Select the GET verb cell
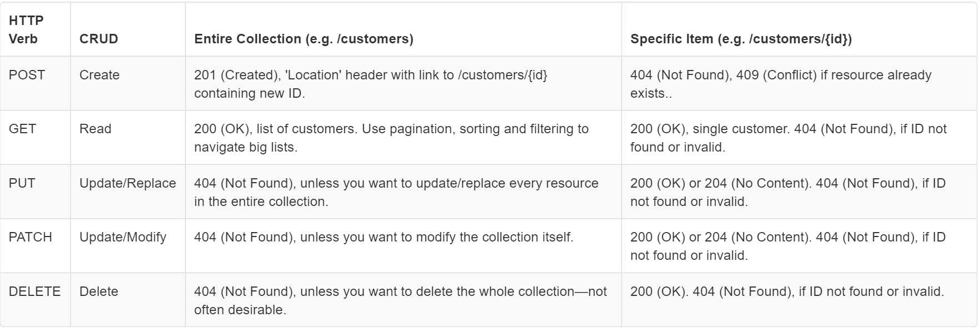The image size is (980, 332). point(23,129)
